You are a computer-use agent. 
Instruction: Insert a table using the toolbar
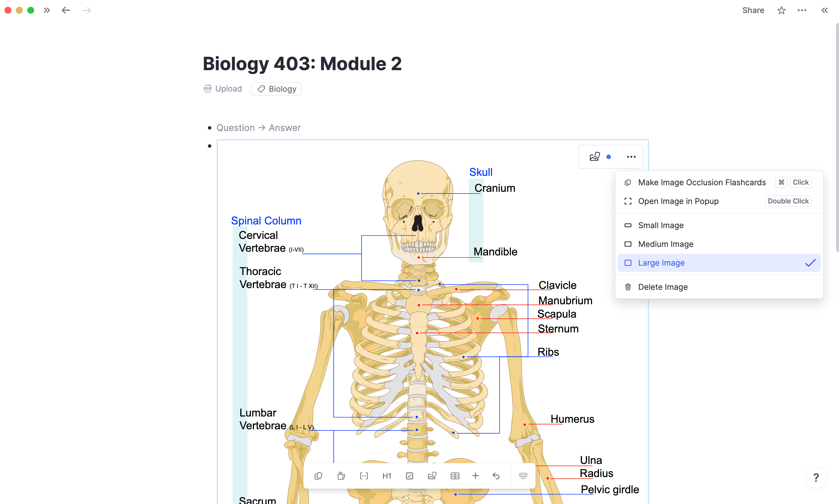(455, 476)
